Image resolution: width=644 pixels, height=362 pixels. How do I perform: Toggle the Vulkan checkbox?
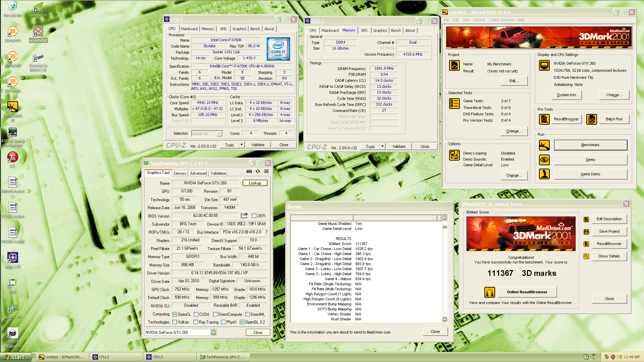(174, 322)
